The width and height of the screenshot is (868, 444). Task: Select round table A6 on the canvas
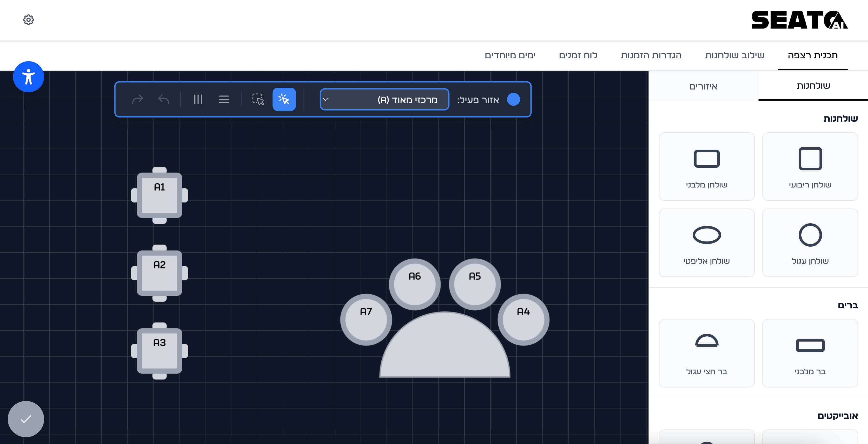[x=415, y=284]
